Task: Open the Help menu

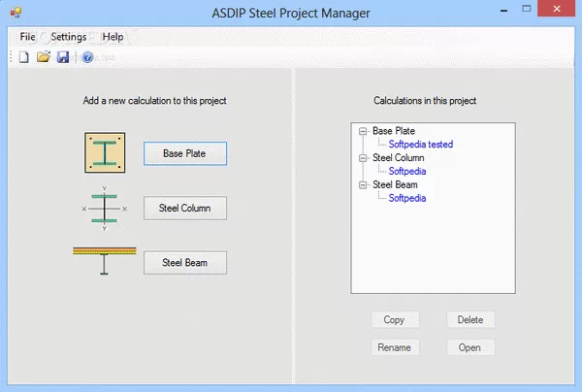Action: 113,36
